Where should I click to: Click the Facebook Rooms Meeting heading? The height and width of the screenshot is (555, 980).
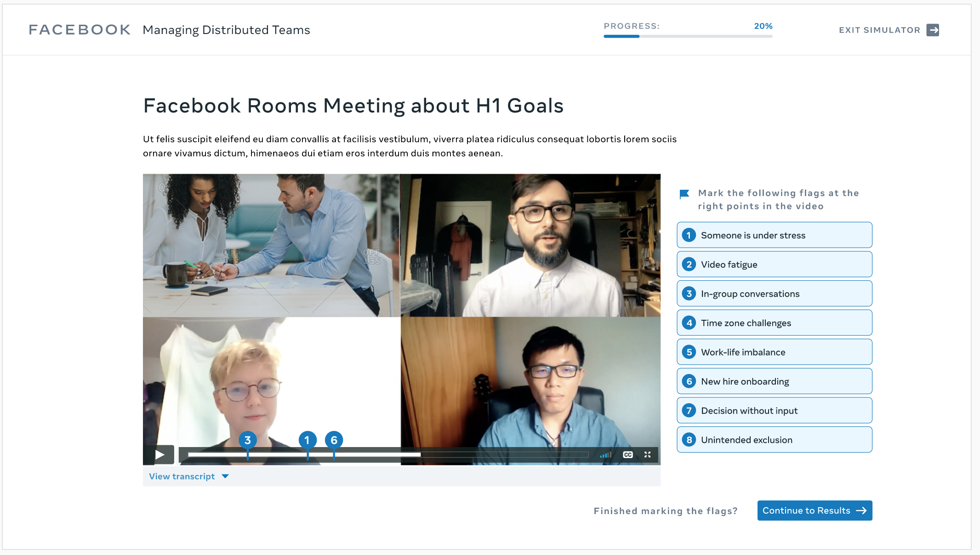[x=353, y=106]
